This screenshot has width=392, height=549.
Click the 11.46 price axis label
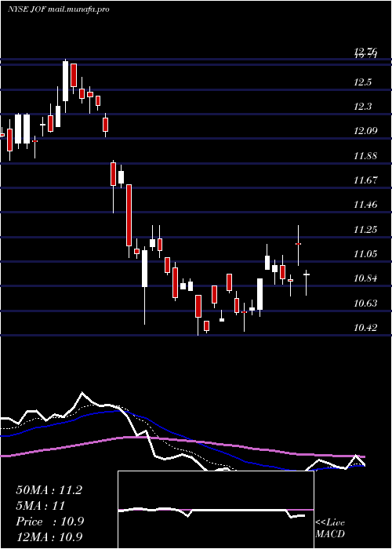click(366, 205)
